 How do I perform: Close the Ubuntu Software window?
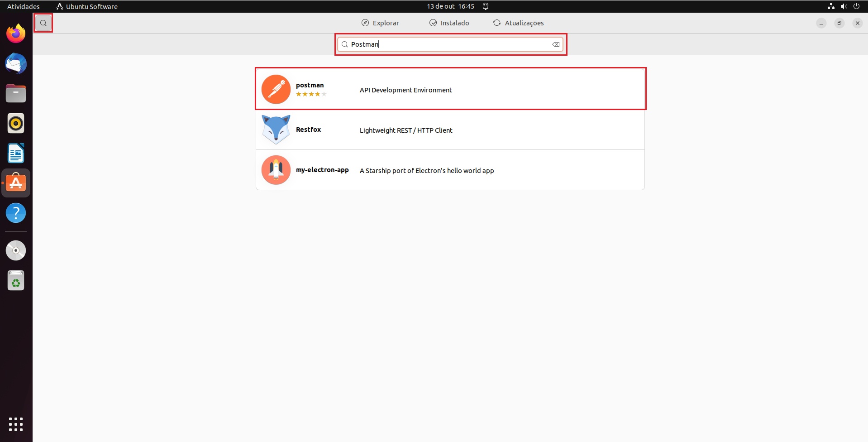pos(858,23)
